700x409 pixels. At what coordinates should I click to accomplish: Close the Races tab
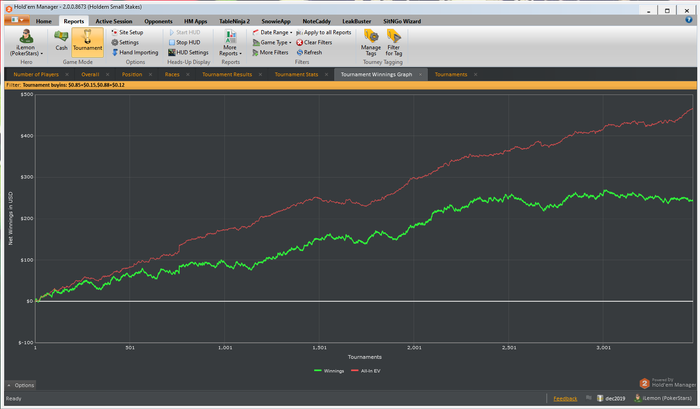[x=188, y=75]
